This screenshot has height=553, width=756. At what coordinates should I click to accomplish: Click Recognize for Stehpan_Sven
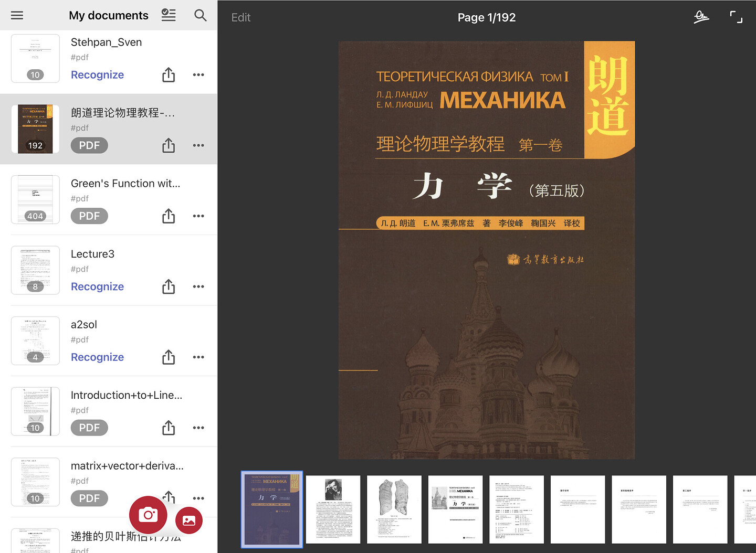98,75
